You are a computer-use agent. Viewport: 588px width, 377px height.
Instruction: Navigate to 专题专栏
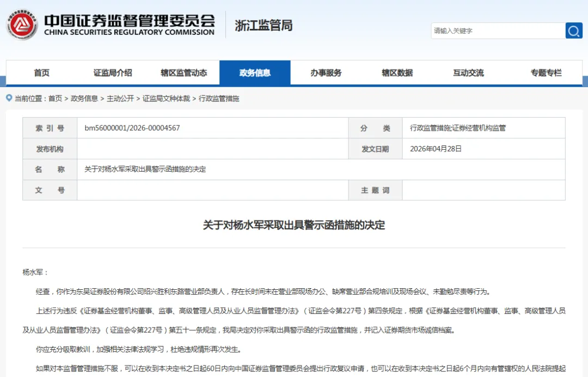click(546, 72)
